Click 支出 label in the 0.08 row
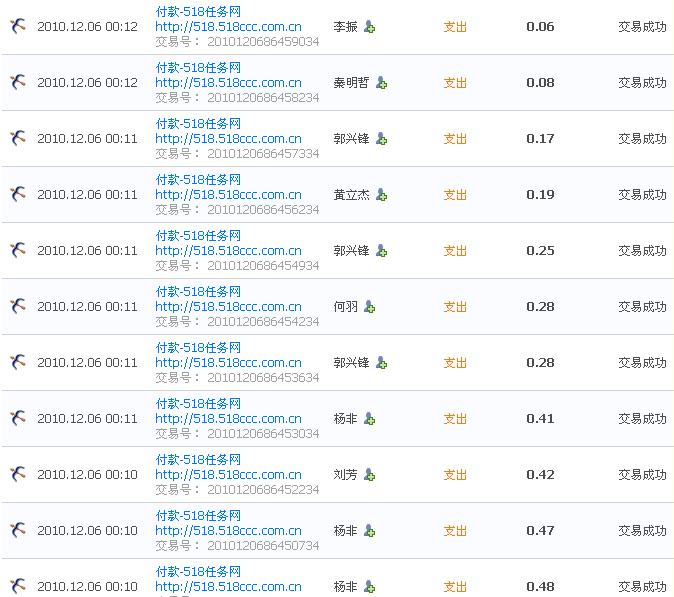This screenshot has height=597, width=674. point(455,83)
